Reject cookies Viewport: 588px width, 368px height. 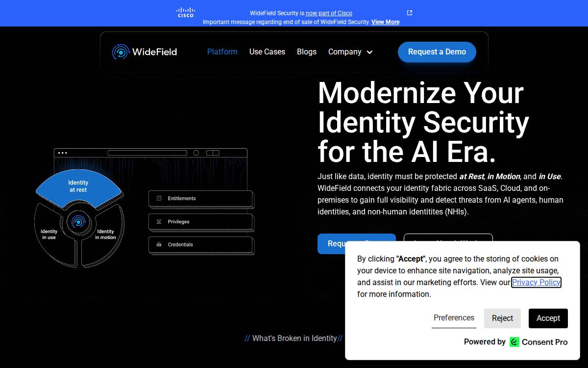pos(502,318)
